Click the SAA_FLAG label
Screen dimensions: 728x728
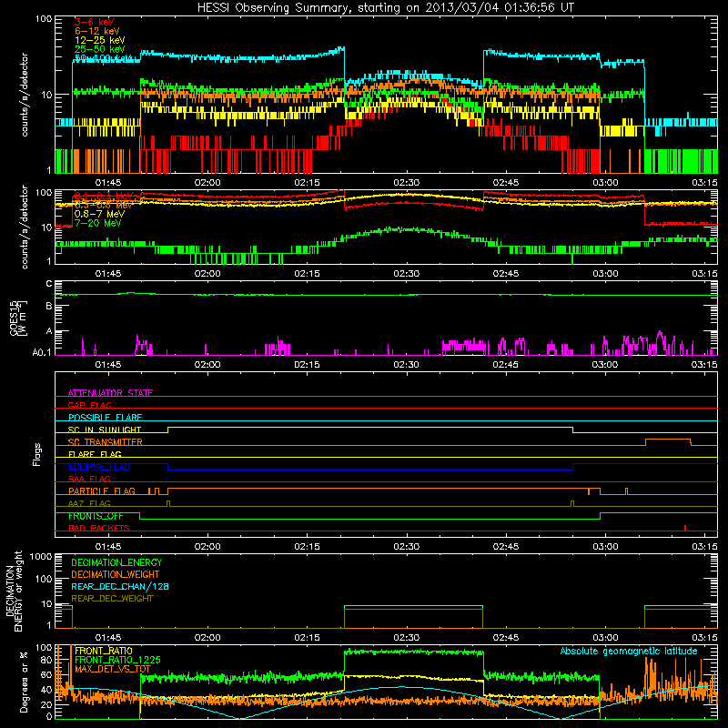tap(89, 479)
